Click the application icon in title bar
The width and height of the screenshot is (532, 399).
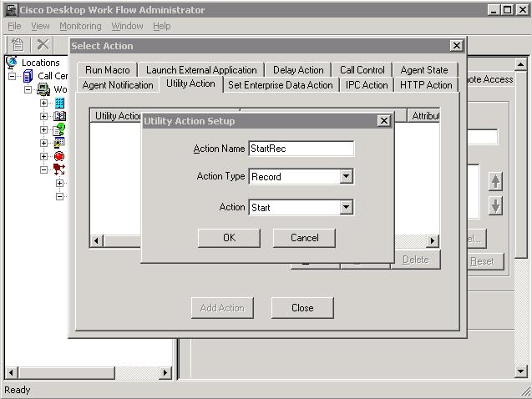(12, 10)
